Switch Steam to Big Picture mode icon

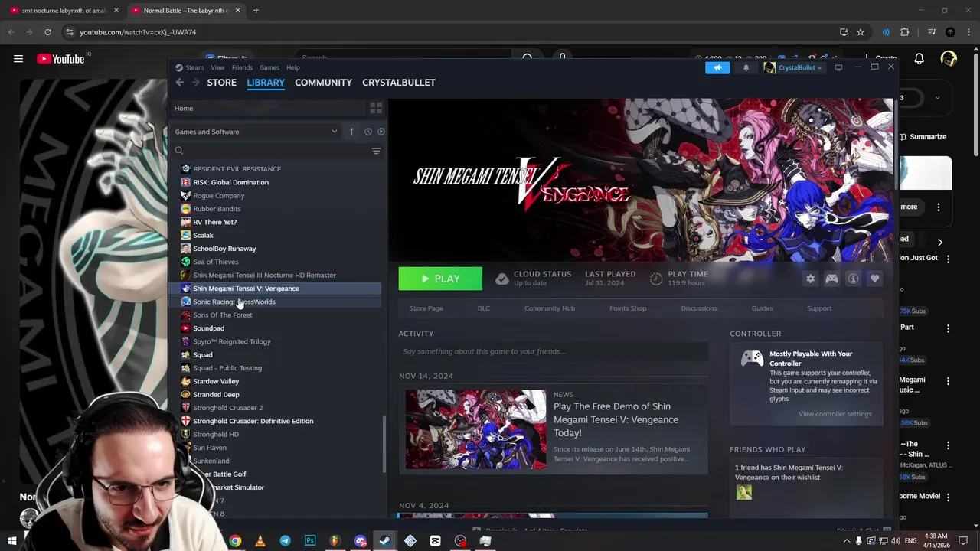(838, 67)
